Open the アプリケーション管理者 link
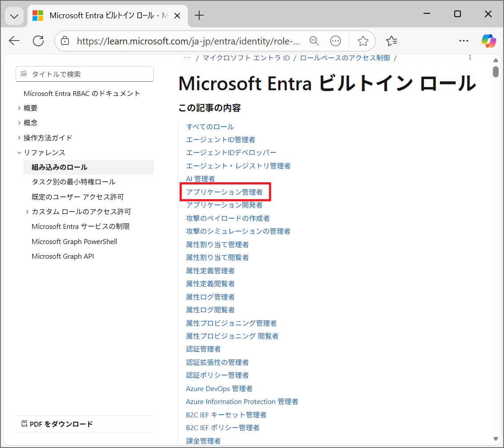 point(224,192)
